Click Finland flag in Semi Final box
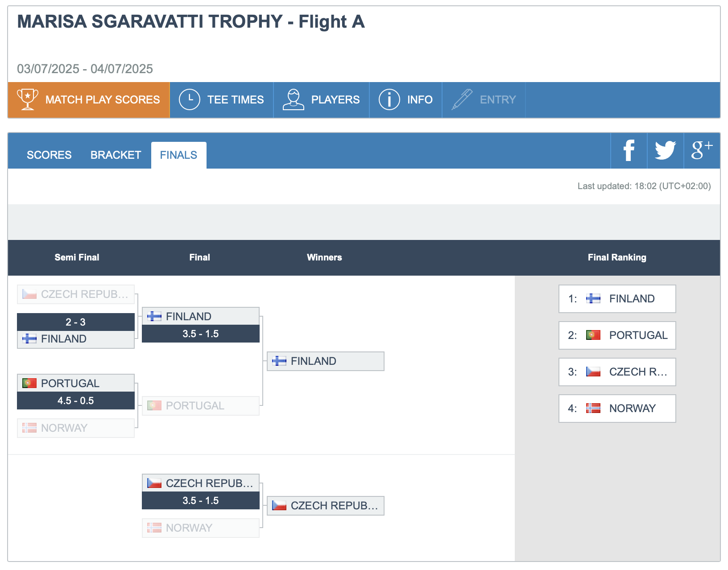 29,339
